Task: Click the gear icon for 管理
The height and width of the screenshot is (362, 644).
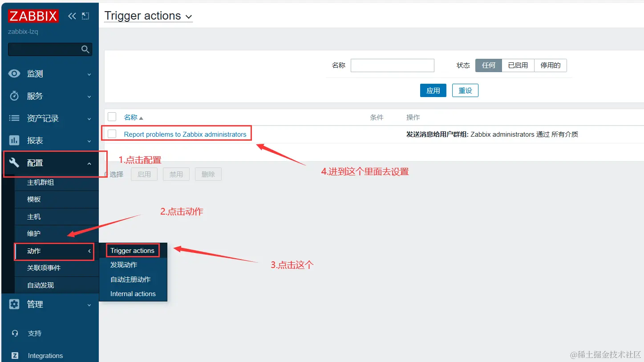Action: [x=14, y=304]
